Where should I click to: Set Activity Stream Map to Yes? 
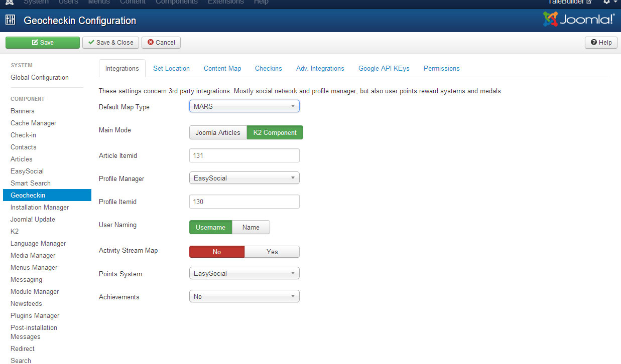click(x=272, y=252)
